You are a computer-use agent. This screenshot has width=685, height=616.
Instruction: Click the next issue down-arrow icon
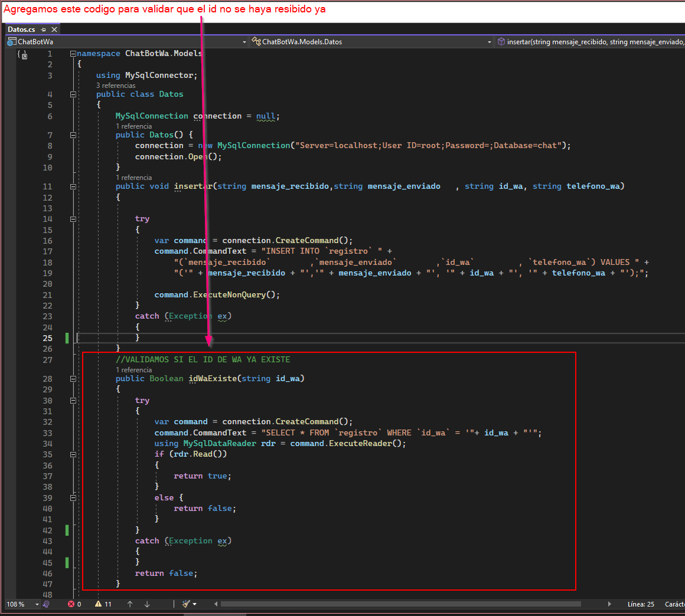147,604
